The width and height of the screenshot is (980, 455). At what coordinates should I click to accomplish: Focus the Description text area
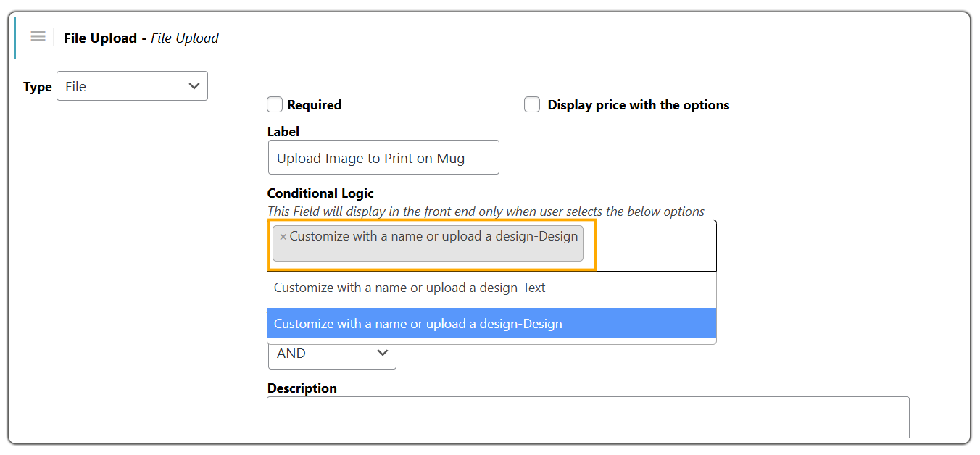(x=587, y=420)
